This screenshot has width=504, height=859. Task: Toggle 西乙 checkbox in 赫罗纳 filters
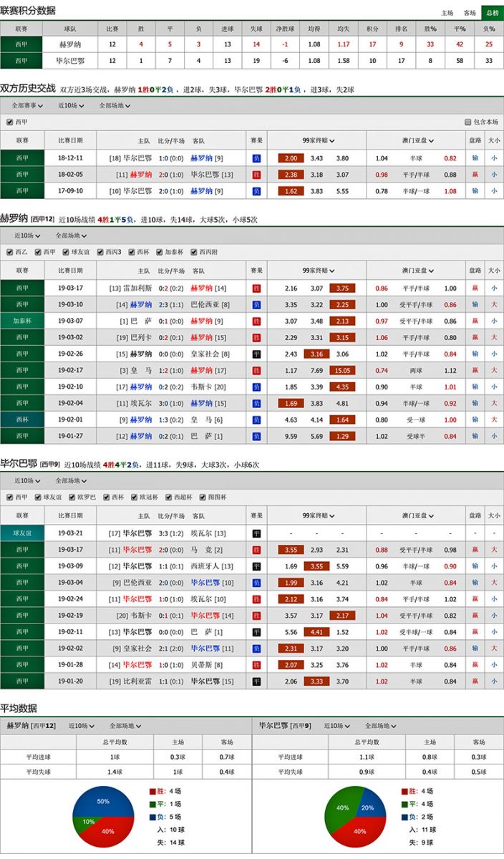9,252
